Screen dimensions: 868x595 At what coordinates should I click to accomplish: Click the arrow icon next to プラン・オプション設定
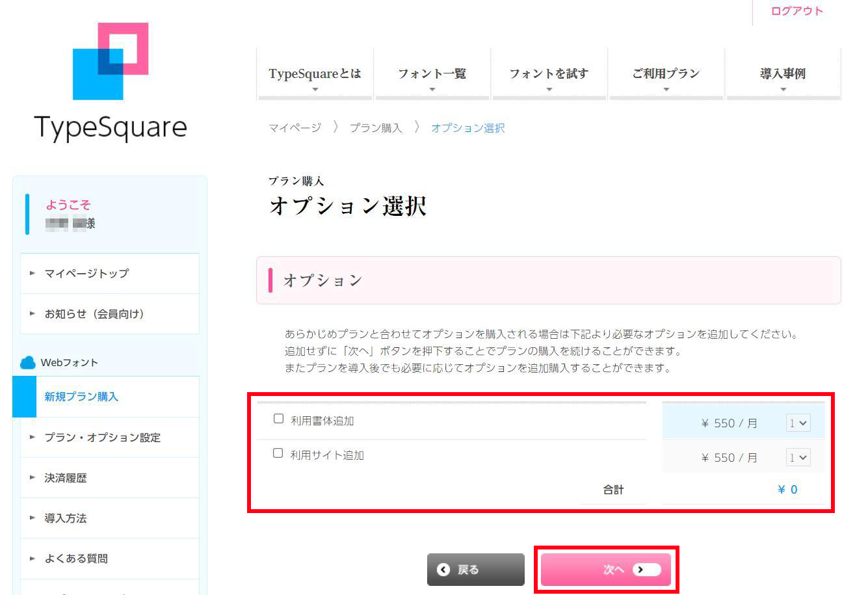click(32, 437)
